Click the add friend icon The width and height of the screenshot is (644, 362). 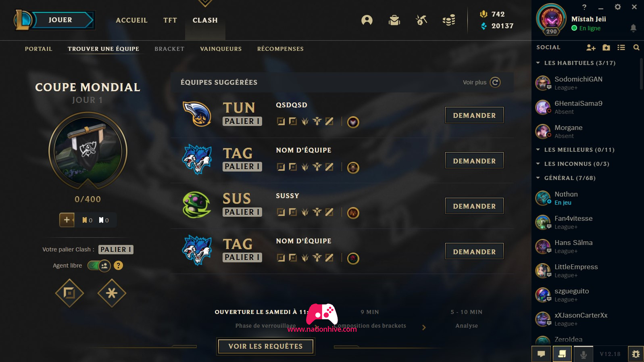click(591, 48)
